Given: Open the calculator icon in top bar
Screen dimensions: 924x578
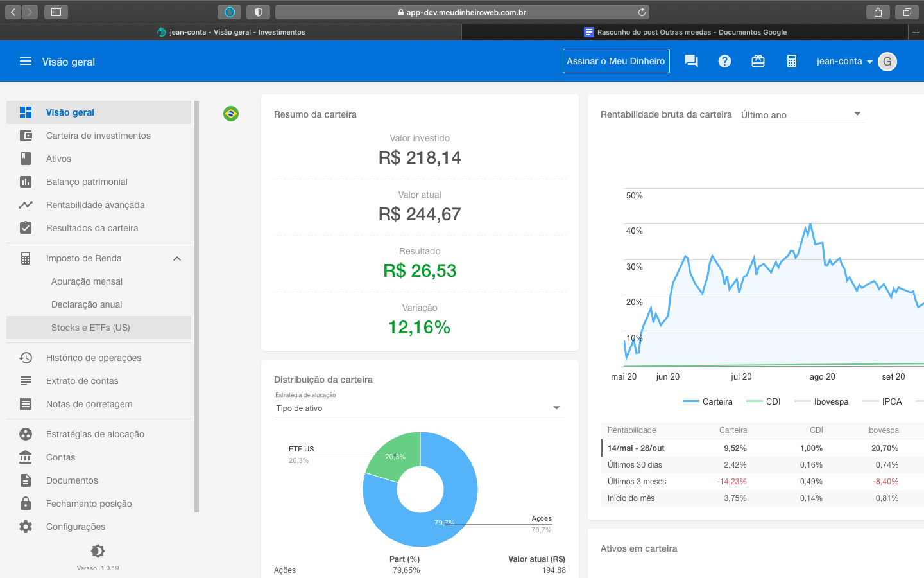Looking at the screenshot, I should (791, 61).
